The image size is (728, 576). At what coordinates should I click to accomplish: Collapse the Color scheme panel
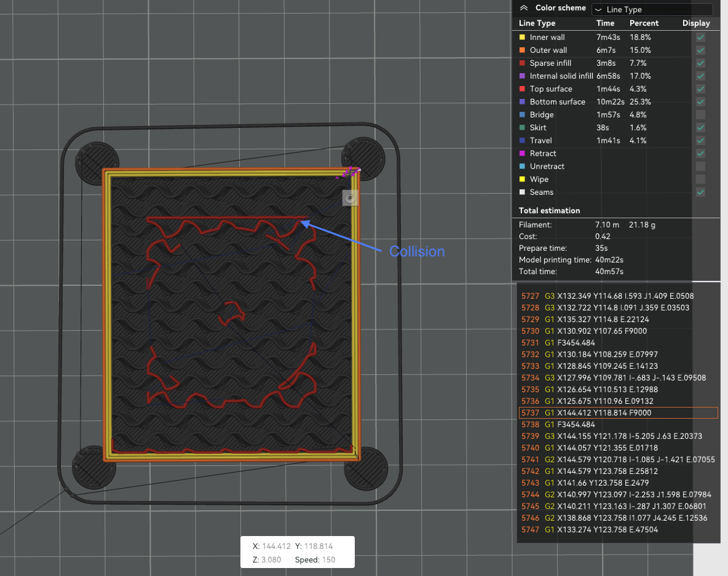(x=523, y=7)
